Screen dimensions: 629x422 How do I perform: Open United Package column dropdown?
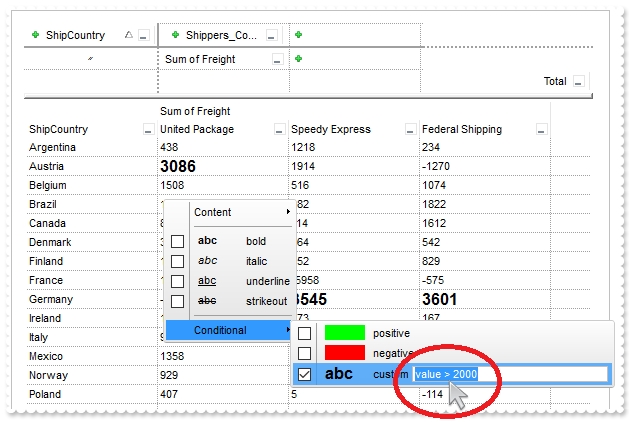click(278, 130)
